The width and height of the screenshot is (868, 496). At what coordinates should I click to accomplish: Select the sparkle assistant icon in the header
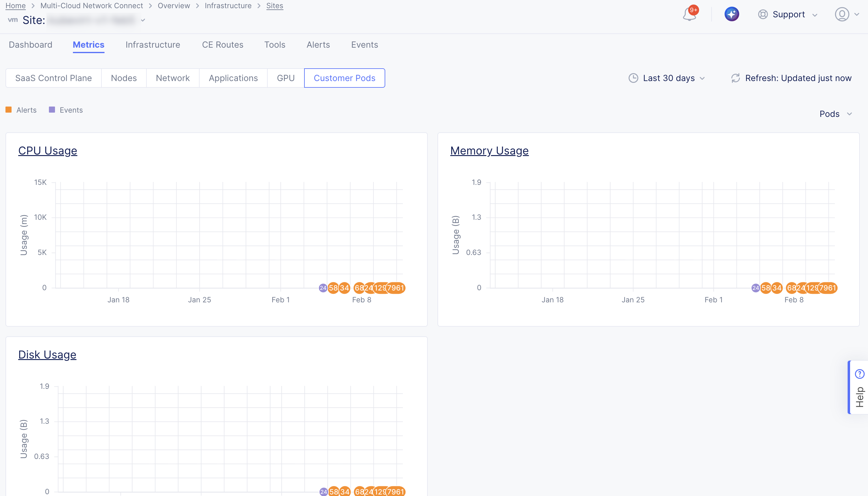tap(732, 14)
